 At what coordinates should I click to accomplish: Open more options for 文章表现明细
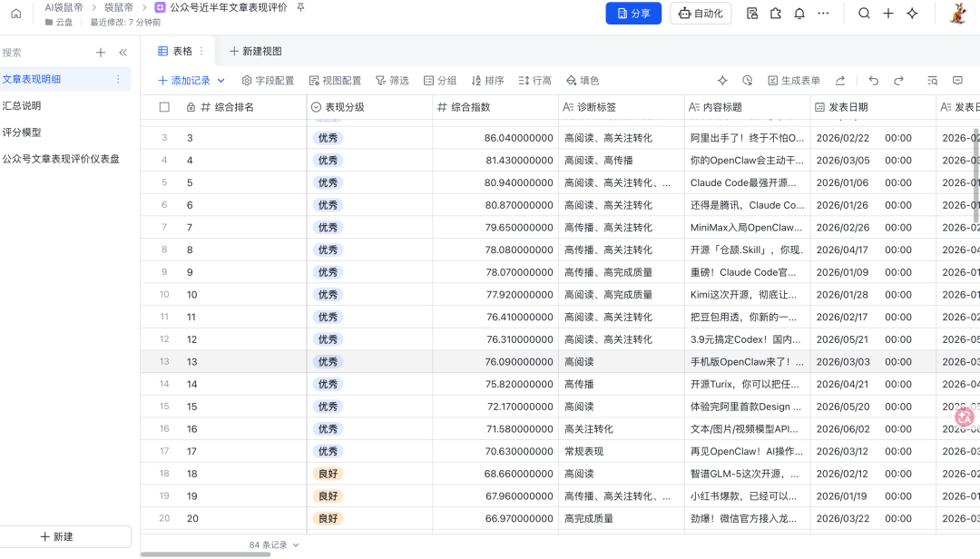(118, 80)
